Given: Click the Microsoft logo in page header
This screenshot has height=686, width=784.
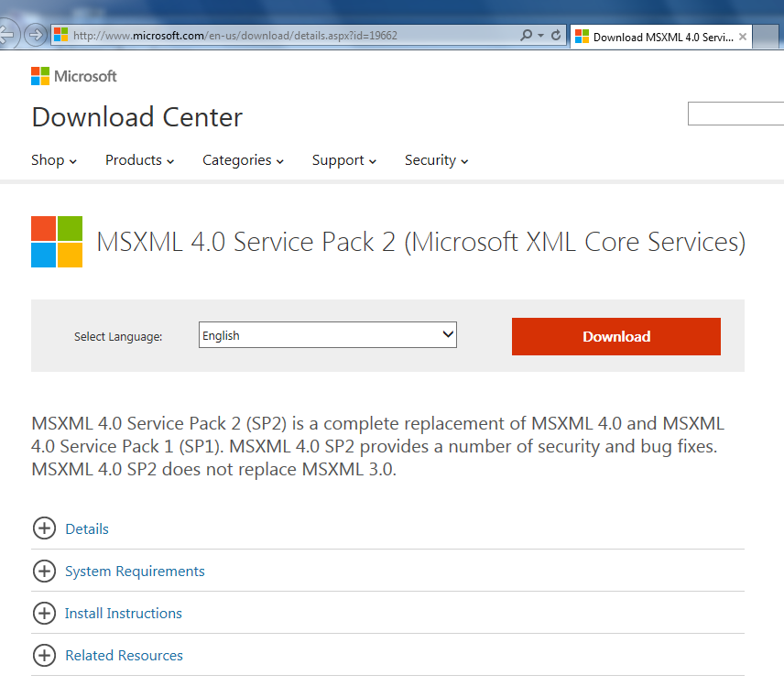Looking at the screenshot, I should (74, 76).
